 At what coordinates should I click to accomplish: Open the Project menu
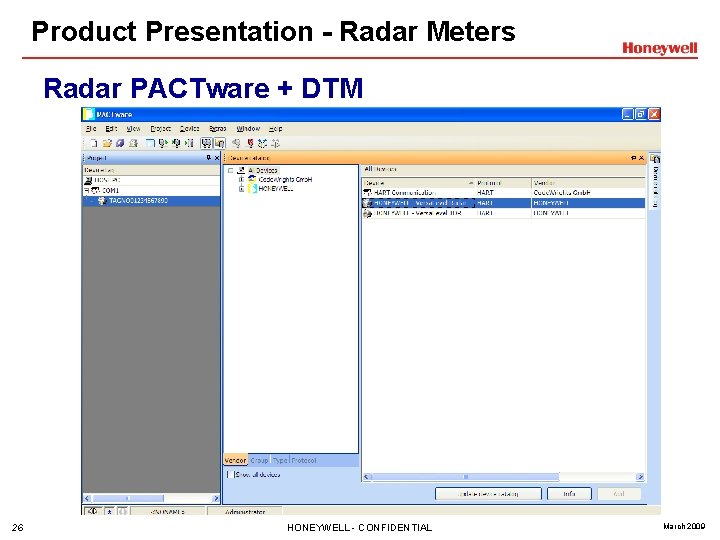click(161, 129)
